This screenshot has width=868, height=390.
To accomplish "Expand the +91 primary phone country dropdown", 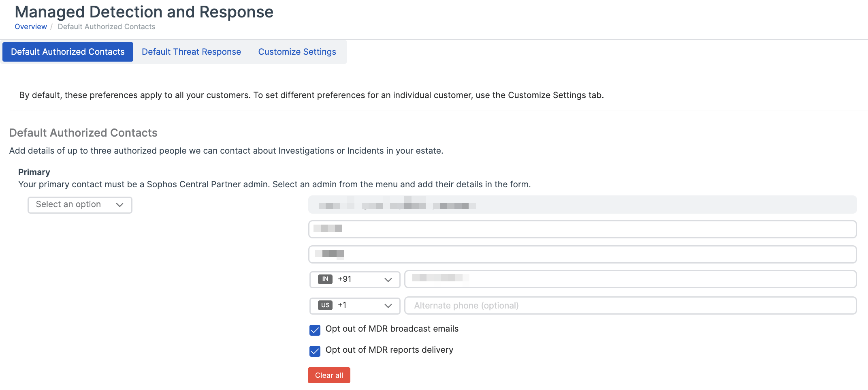I will pyautogui.click(x=354, y=280).
